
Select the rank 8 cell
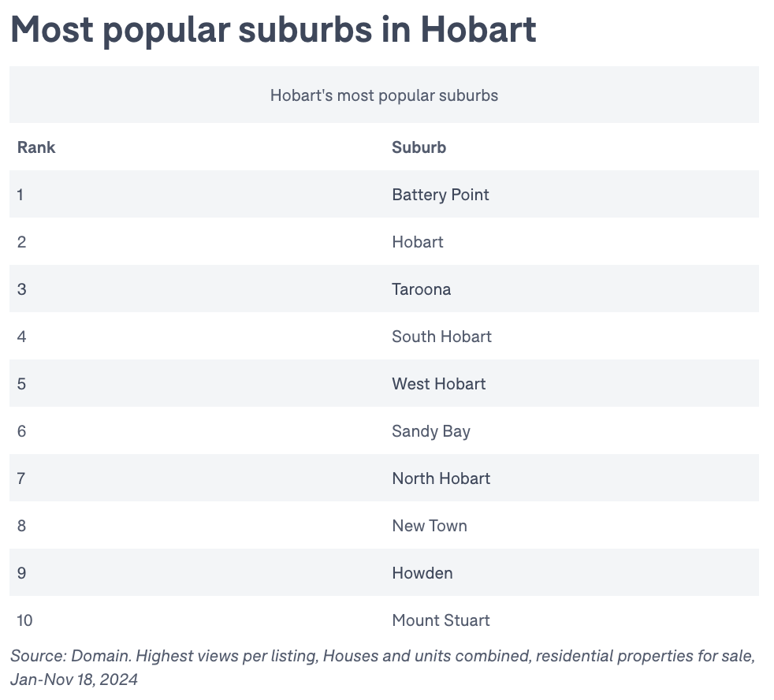[x=21, y=526]
